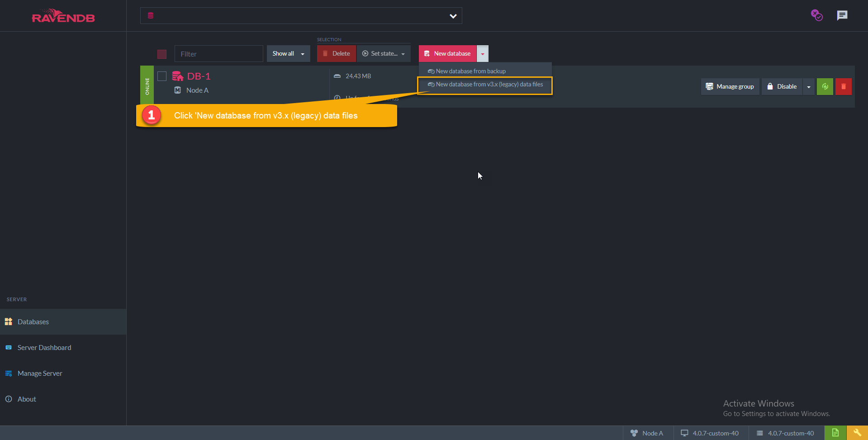Open the notification center icon
The height and width of the screenshot is (440, 868).
[816, 15]
